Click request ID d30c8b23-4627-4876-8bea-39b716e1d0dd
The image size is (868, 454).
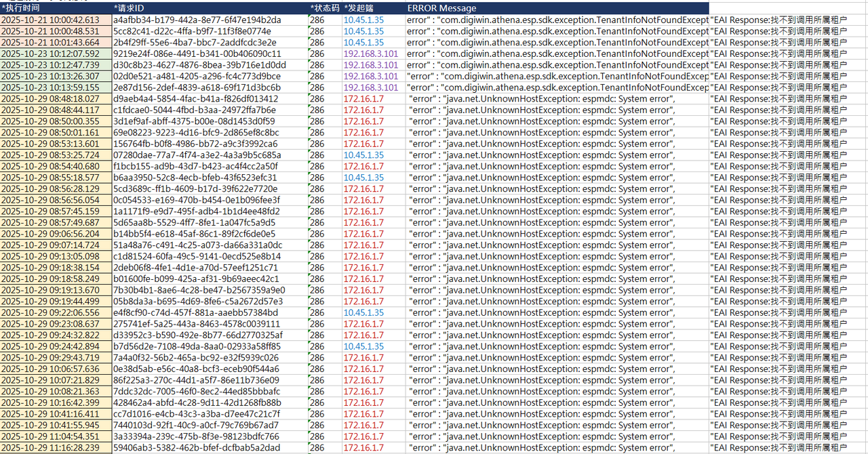(199, 65)
